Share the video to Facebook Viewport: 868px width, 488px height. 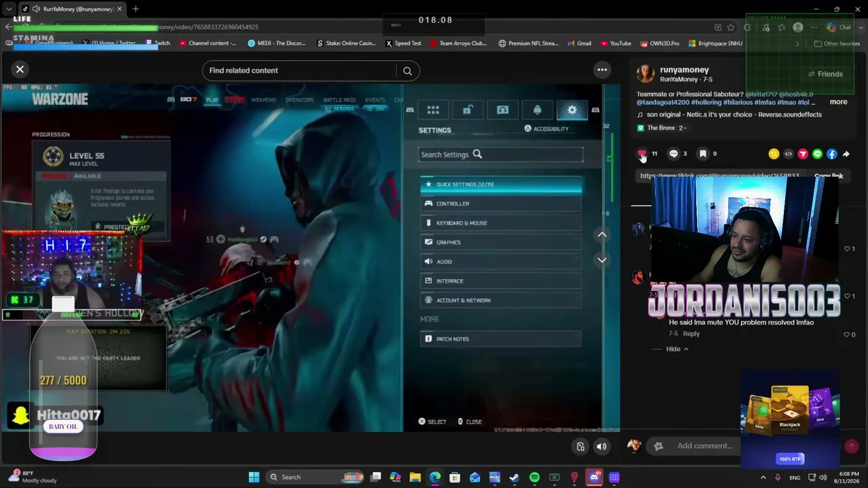[832, 154]
